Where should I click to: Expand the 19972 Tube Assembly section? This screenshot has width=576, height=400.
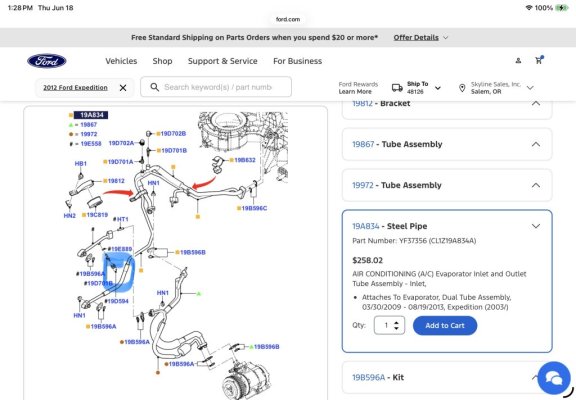pos(447,185)
